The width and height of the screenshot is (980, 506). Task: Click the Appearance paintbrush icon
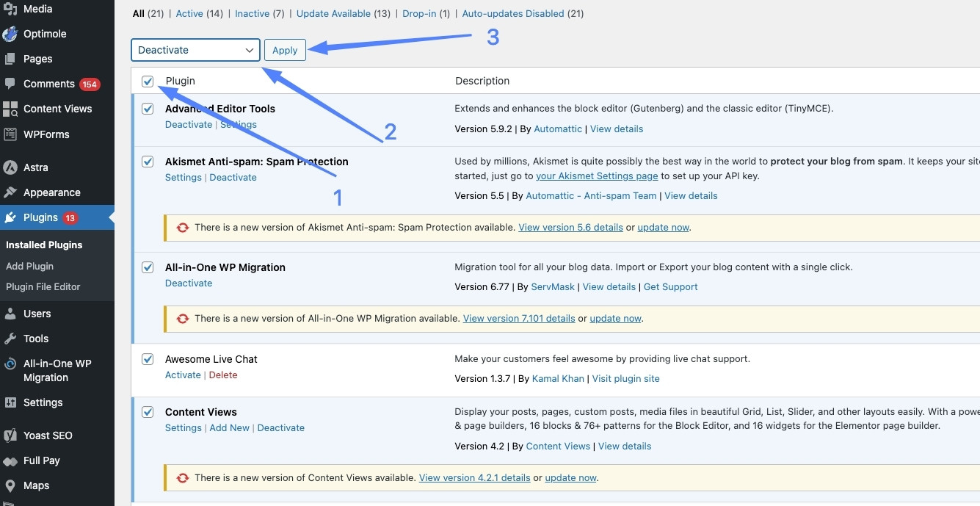(10, 192)
